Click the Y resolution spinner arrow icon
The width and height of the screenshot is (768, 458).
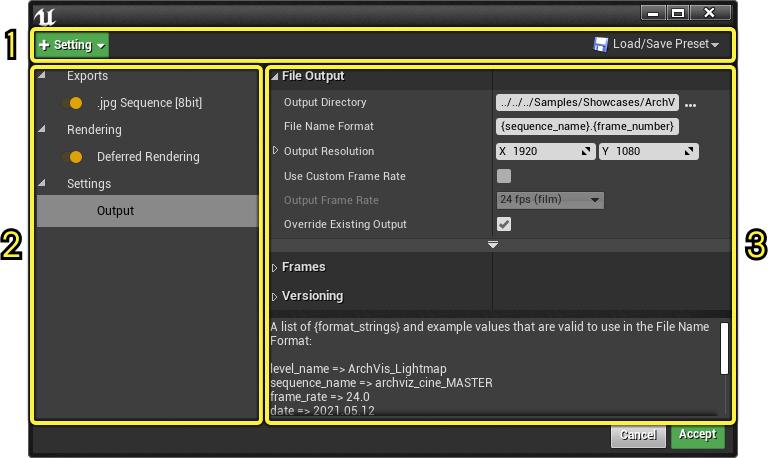(x=689, y=152)
